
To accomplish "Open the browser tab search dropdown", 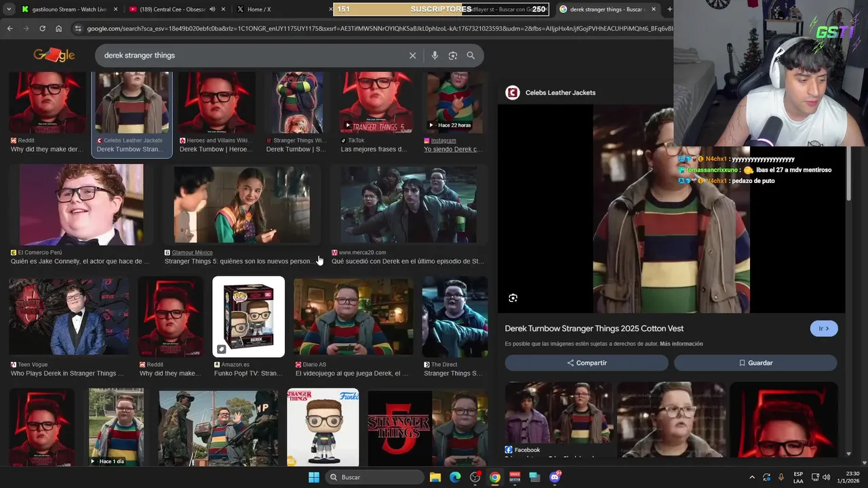I will [x=9, y=9].
